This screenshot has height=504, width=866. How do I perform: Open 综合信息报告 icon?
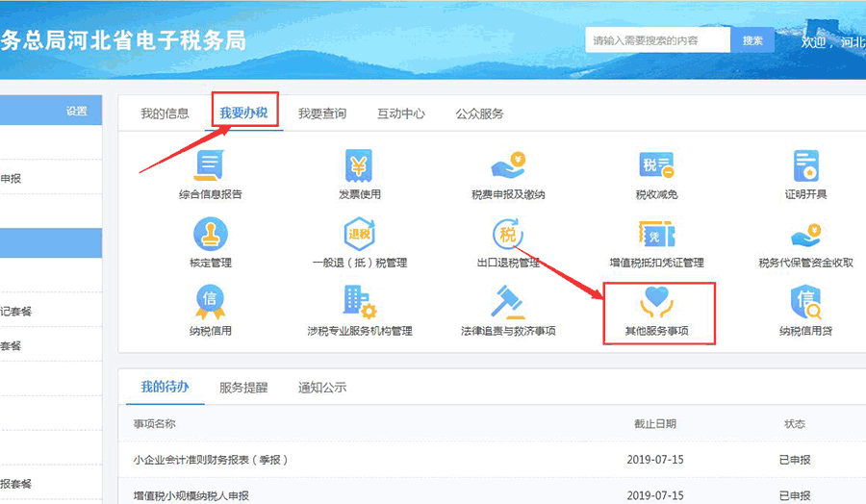[x=210, y=166]
